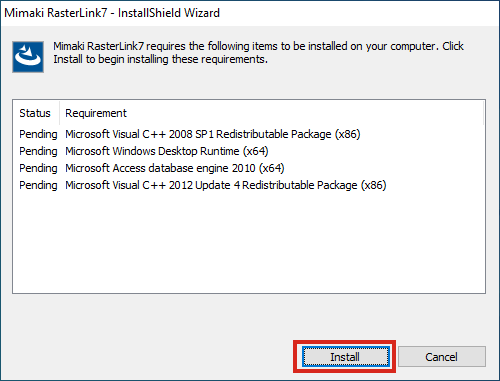
Task: Click the Install button
Action: [345, 357]
